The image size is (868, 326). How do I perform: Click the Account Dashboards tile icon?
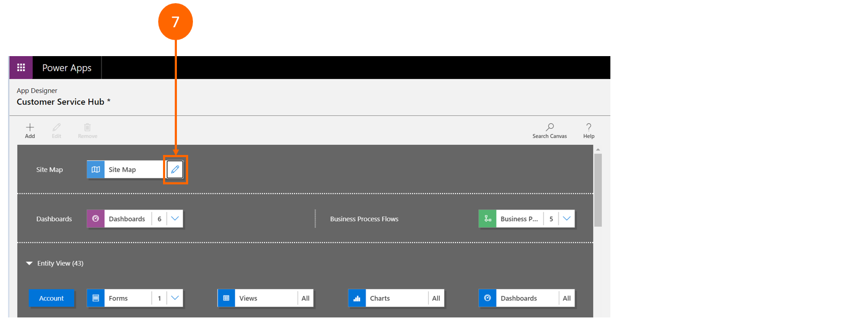(487, 298)
